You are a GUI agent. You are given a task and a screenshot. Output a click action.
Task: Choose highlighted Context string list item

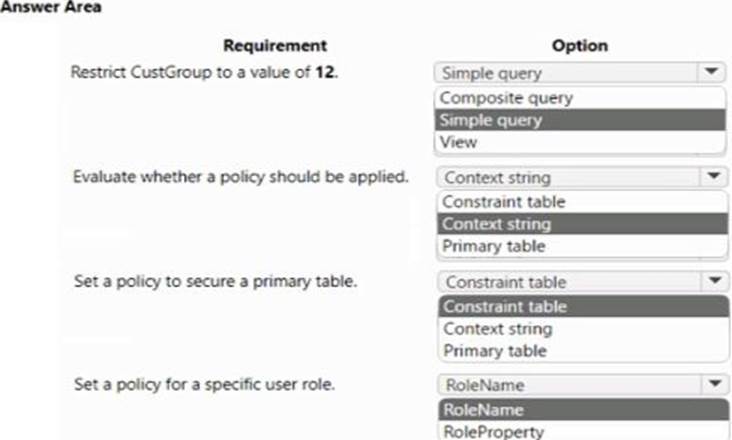pyautogui.click(x=582, y=224)
